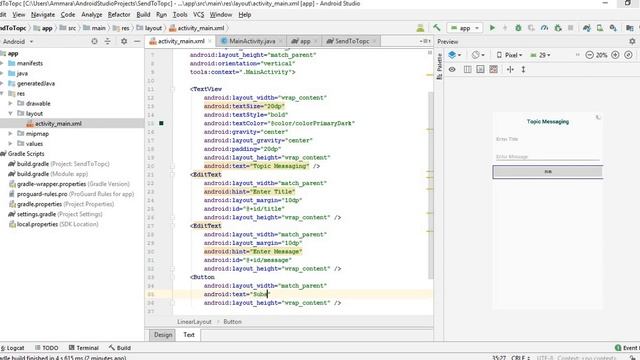
Task: Sync project with Gradle files icon
Action: pos(587,28)
